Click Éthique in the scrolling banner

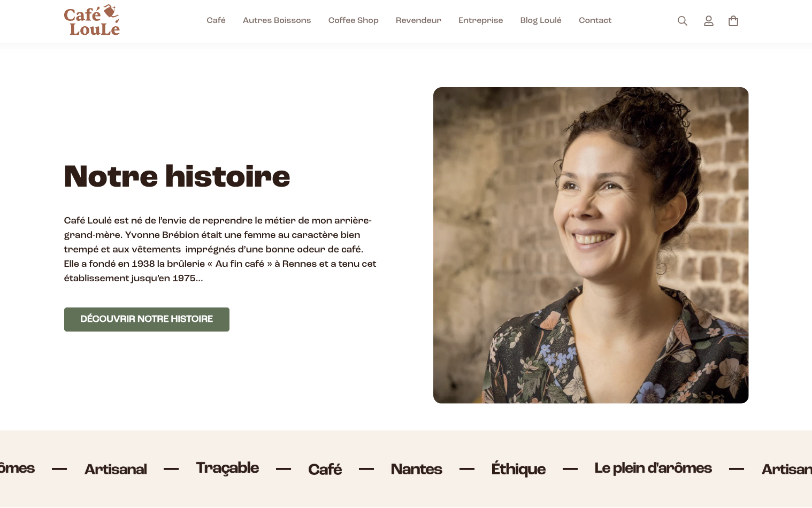coord(518,468)
